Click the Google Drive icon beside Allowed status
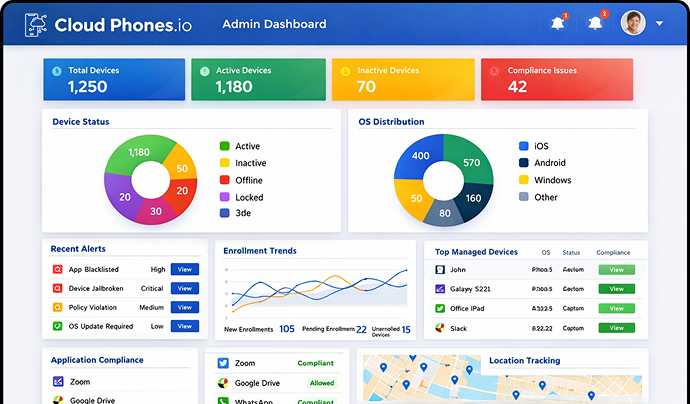 [x=223, y=383]
